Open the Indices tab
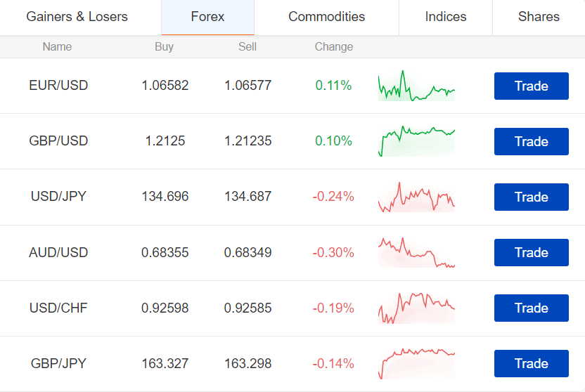 (x=446, y=17)
